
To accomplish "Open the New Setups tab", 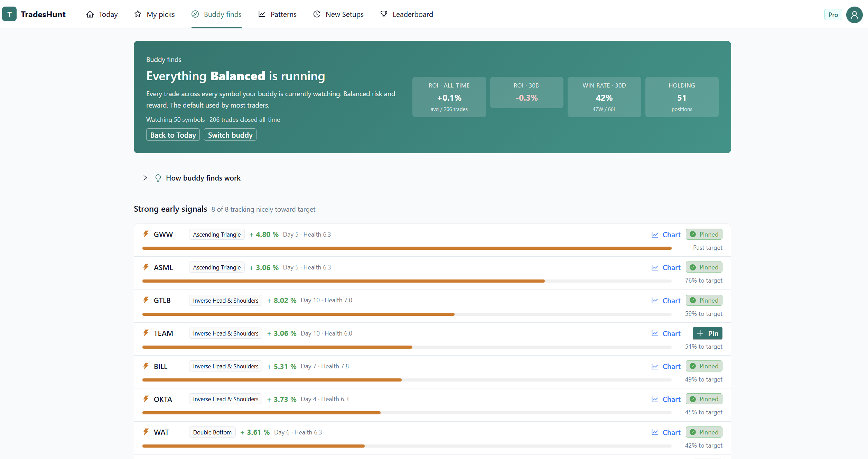I will tap(338, 14).
